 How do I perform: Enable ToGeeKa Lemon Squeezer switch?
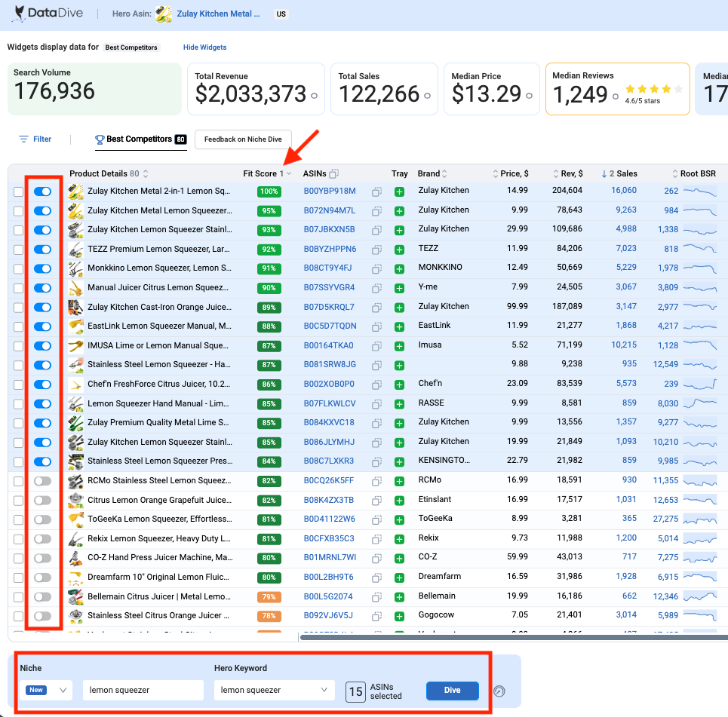coord(42,519)
